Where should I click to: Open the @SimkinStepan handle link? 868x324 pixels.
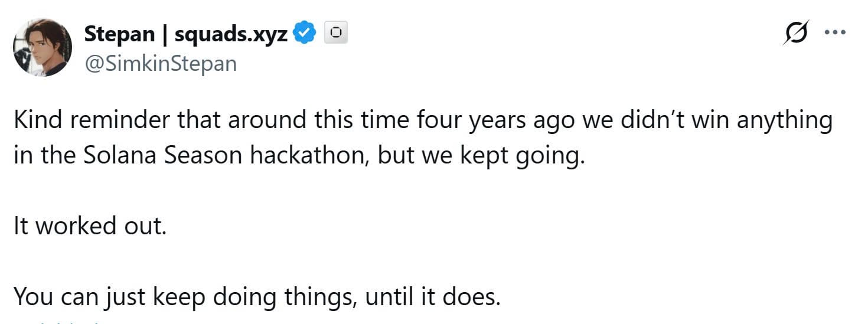tap(161, 63)
